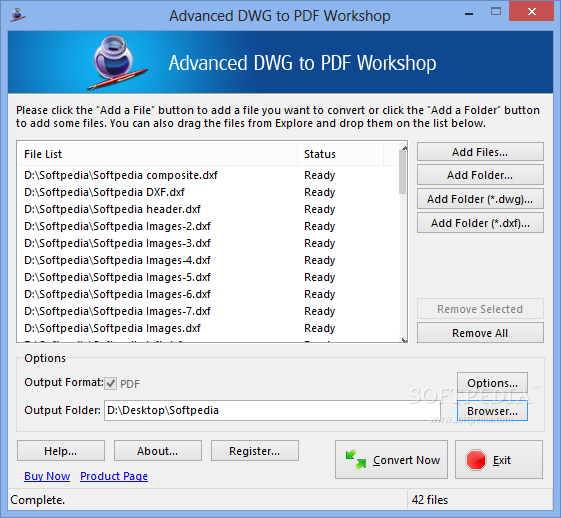
Task: Click the Output Folder path field
Action: coord(272,410)
